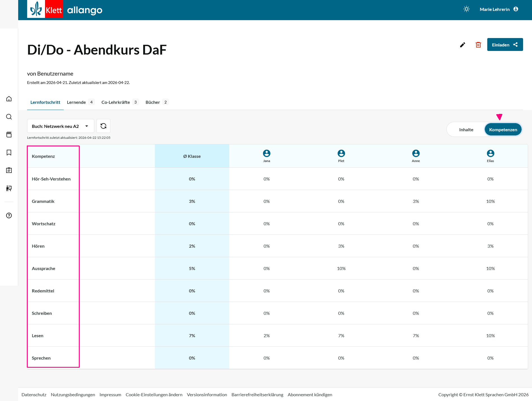Click the Abonnement kündigen footer link
532x401 pixels.
[x=310, y=395]
